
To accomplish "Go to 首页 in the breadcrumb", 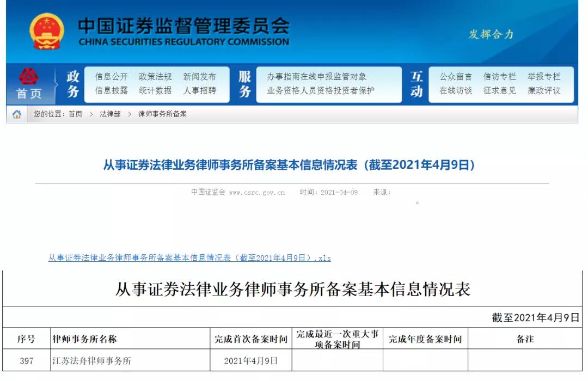I will (75, 114).
